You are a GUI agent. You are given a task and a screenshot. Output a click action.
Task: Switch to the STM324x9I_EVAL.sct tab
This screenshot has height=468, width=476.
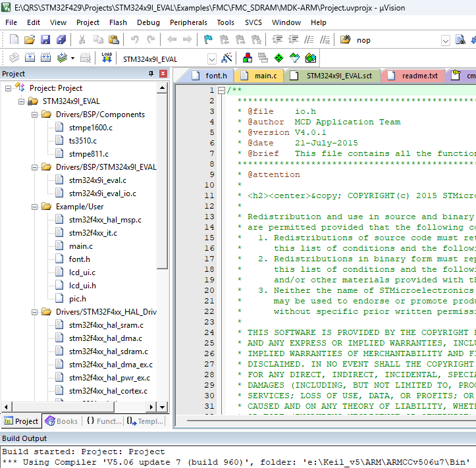coord(332,76)
